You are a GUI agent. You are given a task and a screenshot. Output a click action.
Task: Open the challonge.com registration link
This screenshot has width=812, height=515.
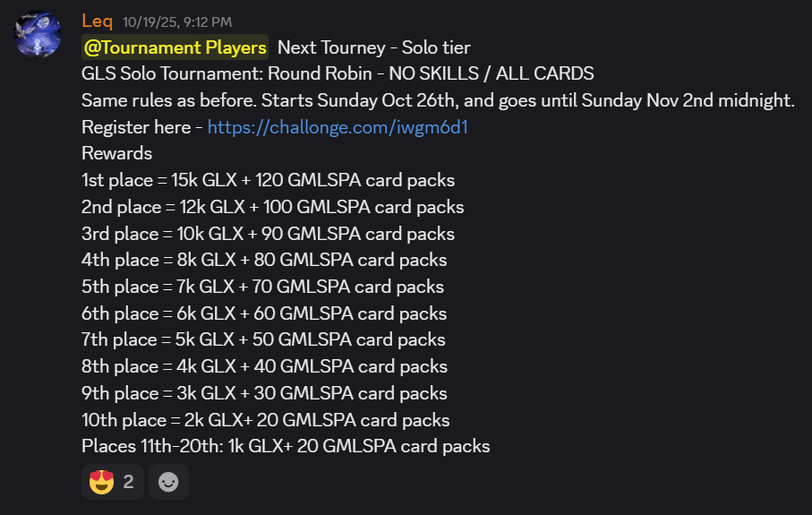[338, 127]
